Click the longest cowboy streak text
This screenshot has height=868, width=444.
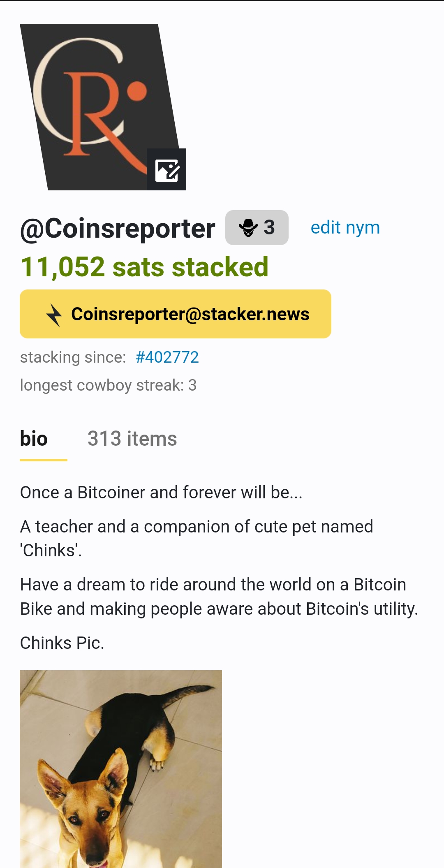108,385
